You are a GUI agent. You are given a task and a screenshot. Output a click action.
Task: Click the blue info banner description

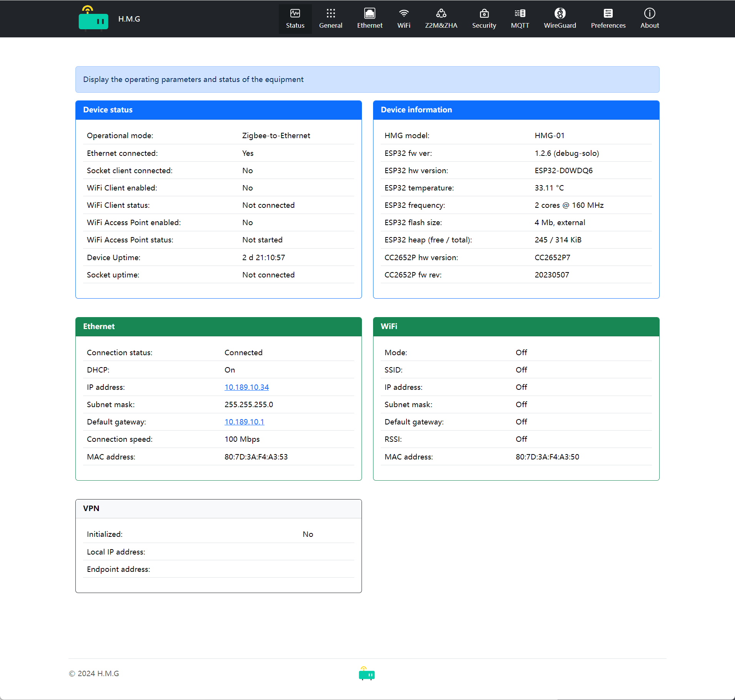(193, 79)
